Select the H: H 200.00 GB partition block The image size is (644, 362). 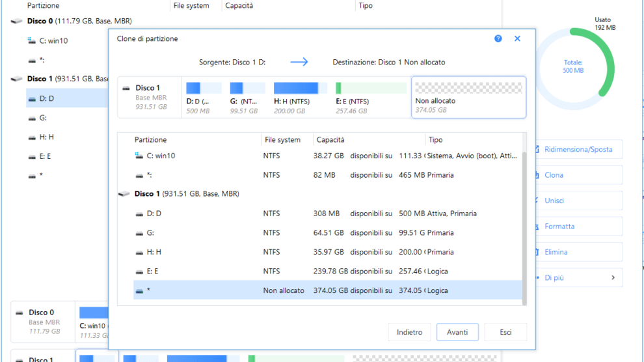301,98
